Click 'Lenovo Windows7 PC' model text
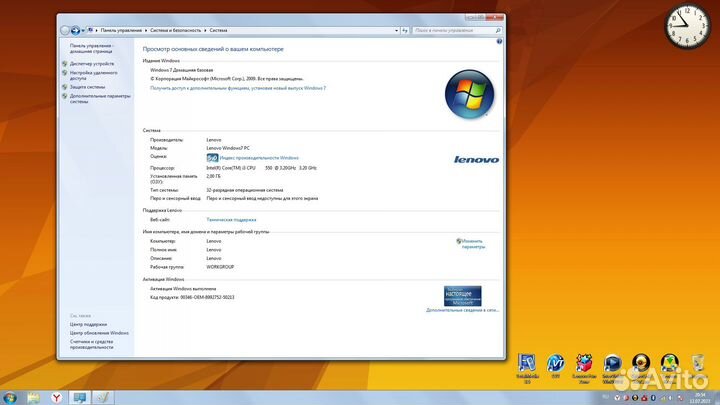This screenshot has height=405, width=720. tap(228, 148)
